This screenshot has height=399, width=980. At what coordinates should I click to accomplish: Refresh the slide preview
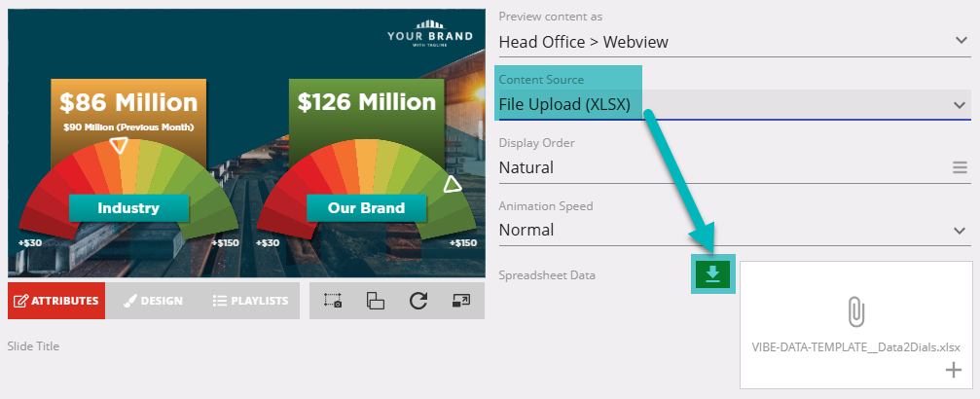[418, 301]
